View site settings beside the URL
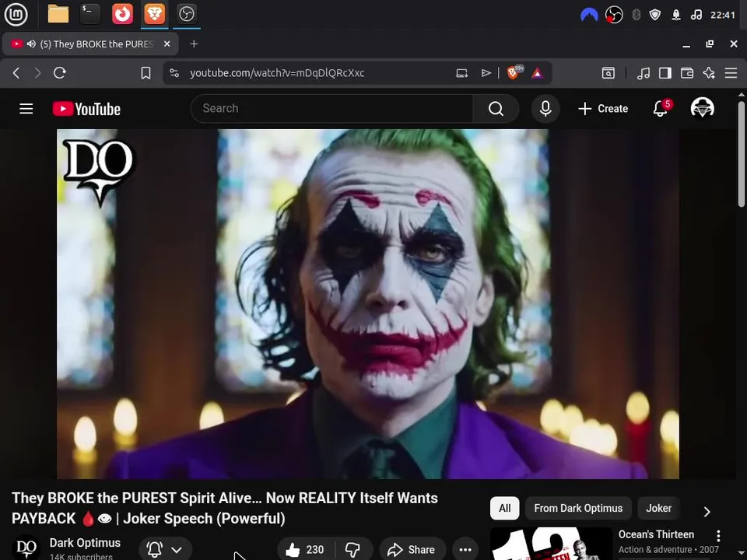 (174, 73)
